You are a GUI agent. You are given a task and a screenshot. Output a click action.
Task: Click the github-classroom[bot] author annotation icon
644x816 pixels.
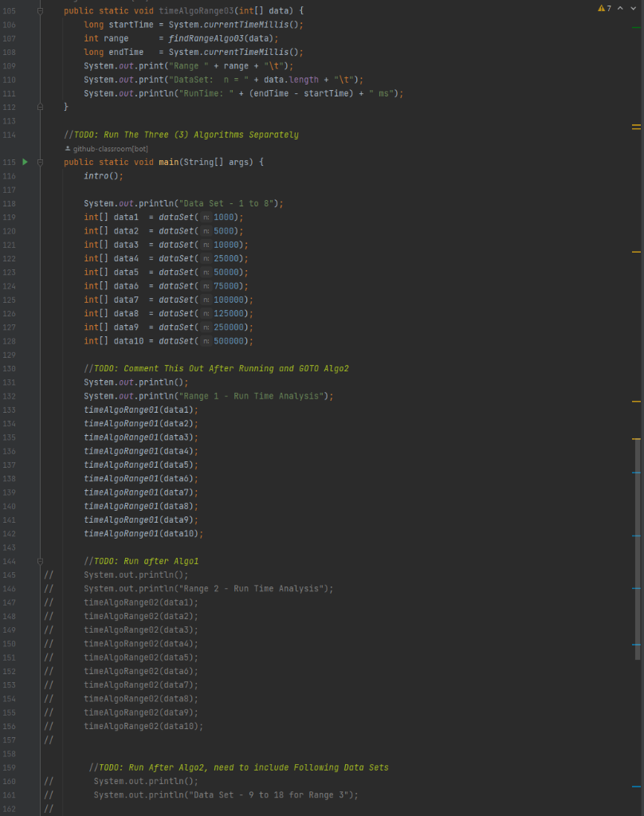[x=68, y=148]
